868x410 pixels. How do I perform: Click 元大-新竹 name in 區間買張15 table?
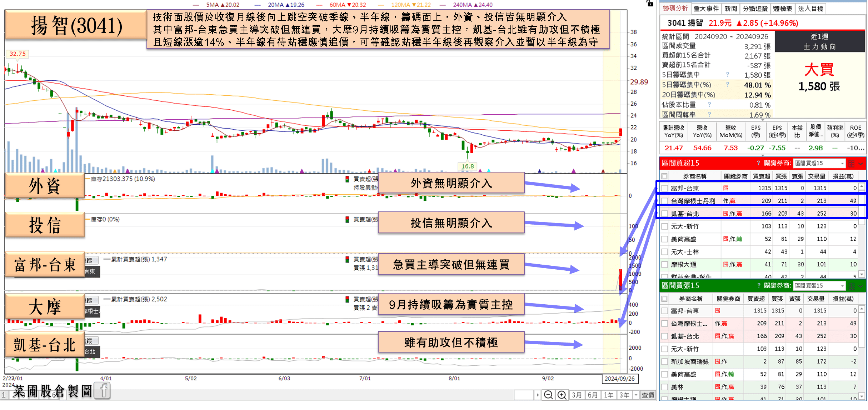coord(685,349)
